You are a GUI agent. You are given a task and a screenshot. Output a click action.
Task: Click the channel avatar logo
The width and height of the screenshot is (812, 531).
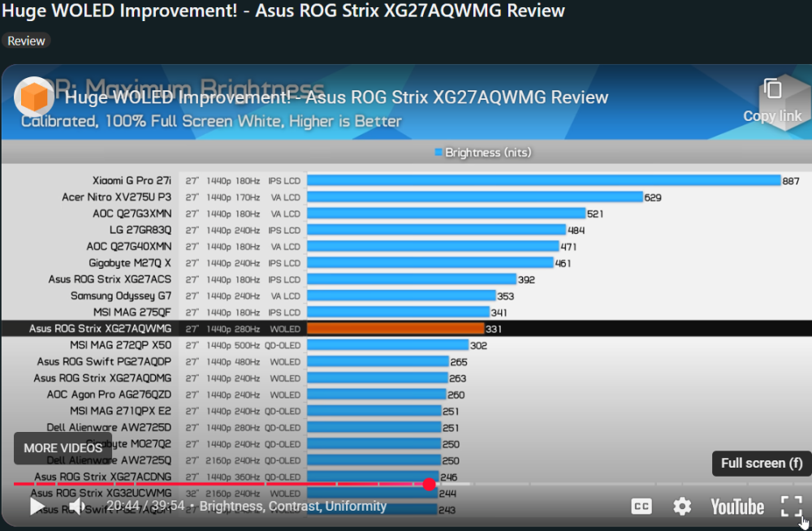34,97
